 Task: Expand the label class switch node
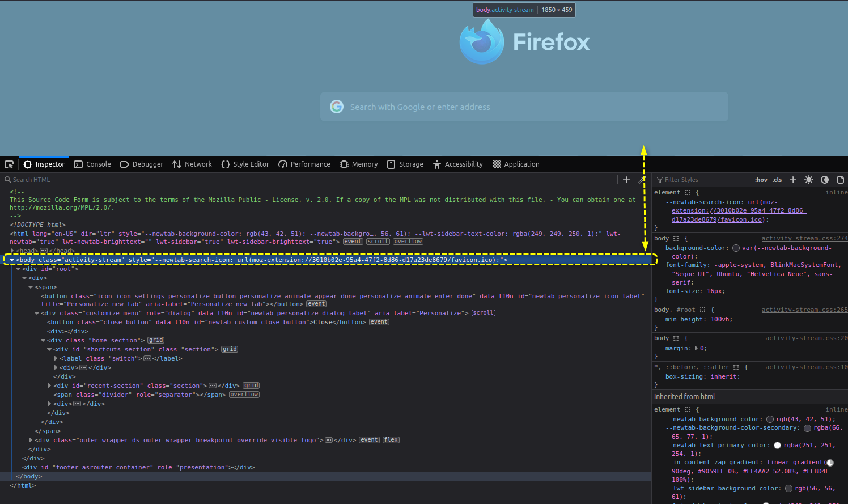coord(56,358)
